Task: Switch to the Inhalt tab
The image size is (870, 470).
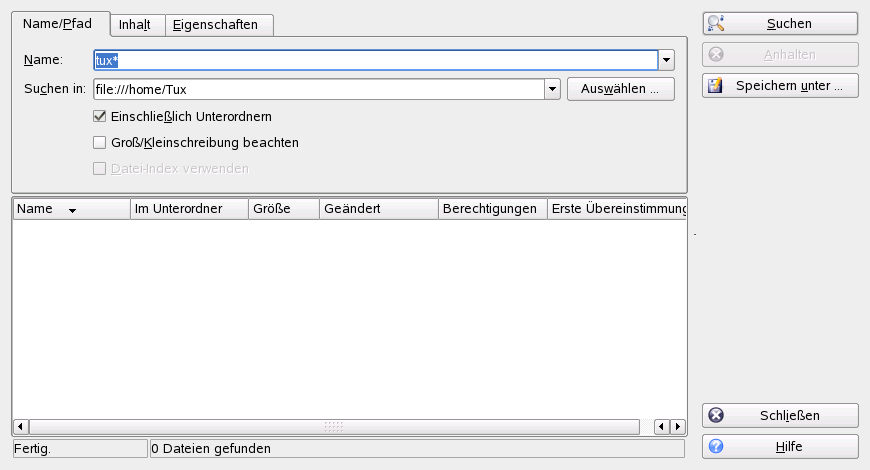Action: [137, 25]
